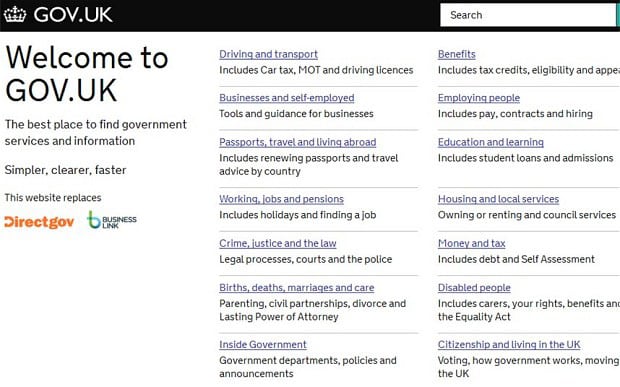Open Housing and local services

point(499,199)
